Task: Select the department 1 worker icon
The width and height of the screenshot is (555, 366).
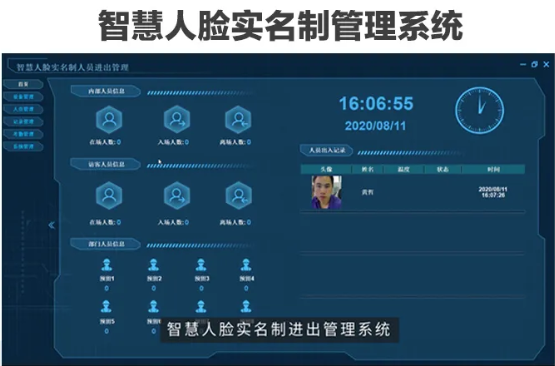Action: pyautogui.click(x=107, y=265)
